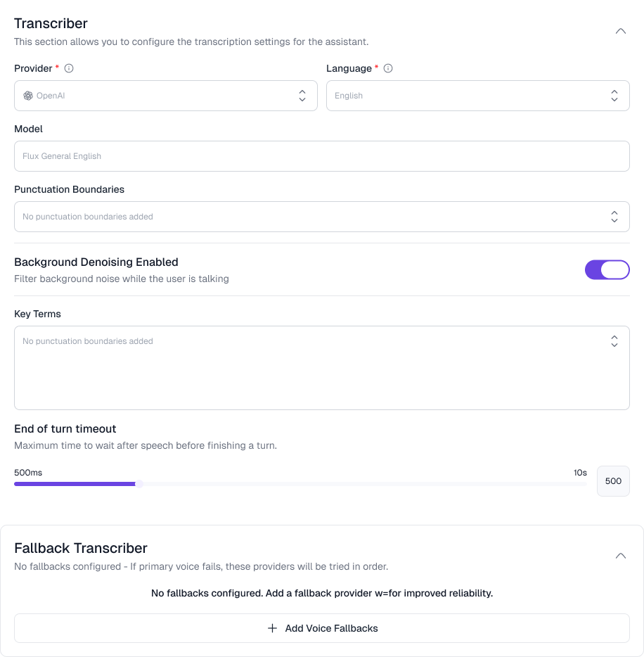
Task: Click the plus icon on Add Voice Fallbacks
Action: (x=272, y=628)
